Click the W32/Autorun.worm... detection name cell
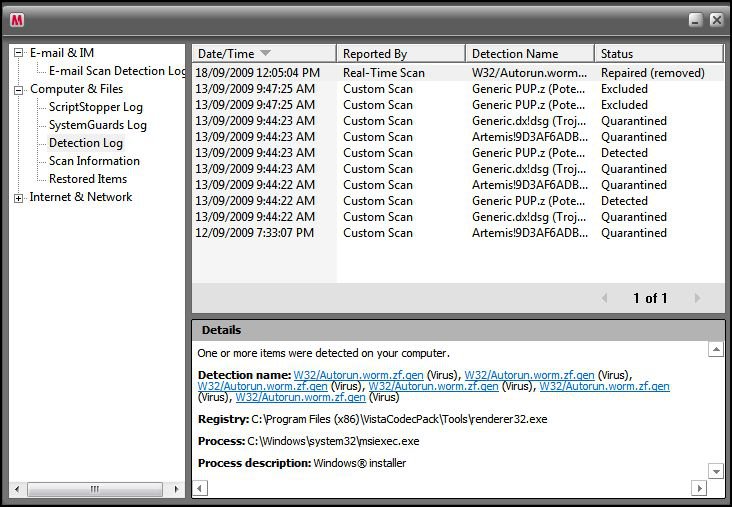732x507 pixels. coord(529,73)
